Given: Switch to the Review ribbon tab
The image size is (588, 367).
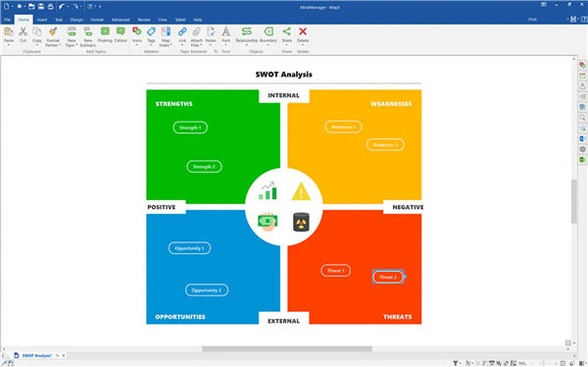Looking at the screenshot, I should click(x=144, y=20).
